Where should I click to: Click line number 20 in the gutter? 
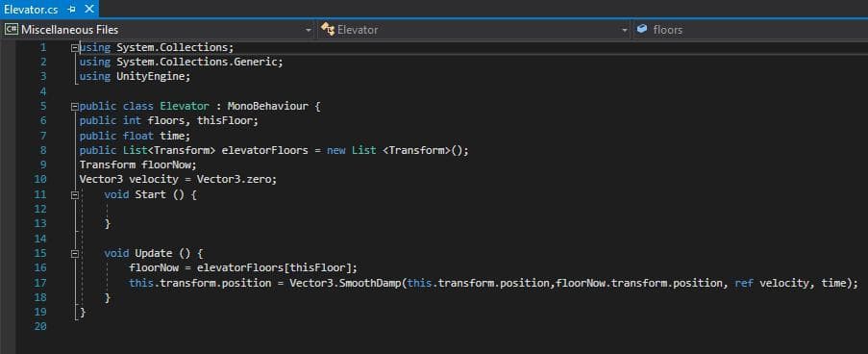pyautogui.click(x=41, y=327)
